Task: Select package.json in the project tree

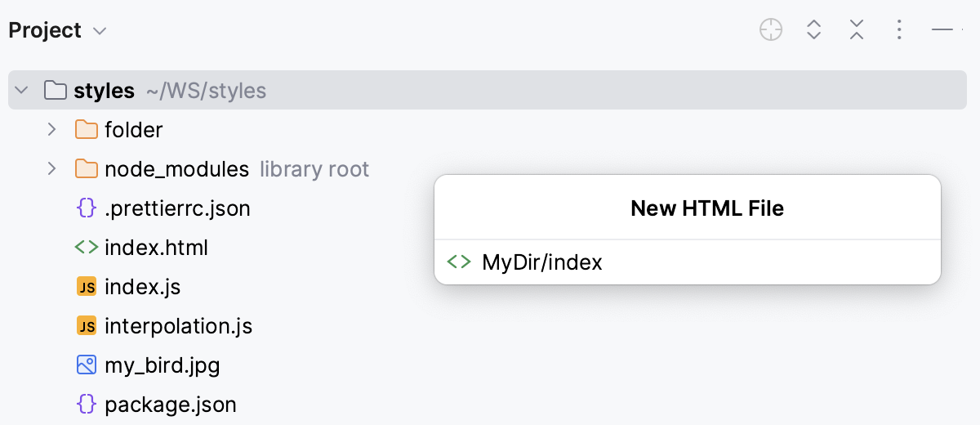Action: (170, 405)
